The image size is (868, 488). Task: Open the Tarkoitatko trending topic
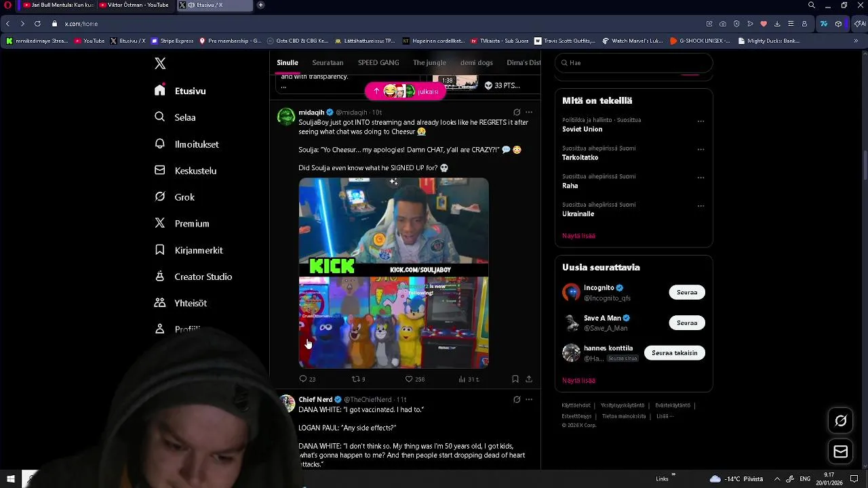pos(580,157)
